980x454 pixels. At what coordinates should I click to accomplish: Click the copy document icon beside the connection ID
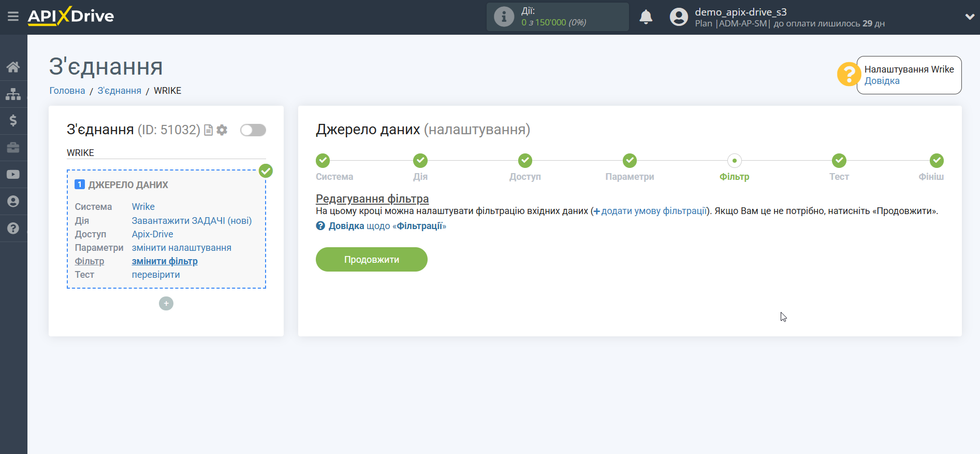click(x=209, y=130)
